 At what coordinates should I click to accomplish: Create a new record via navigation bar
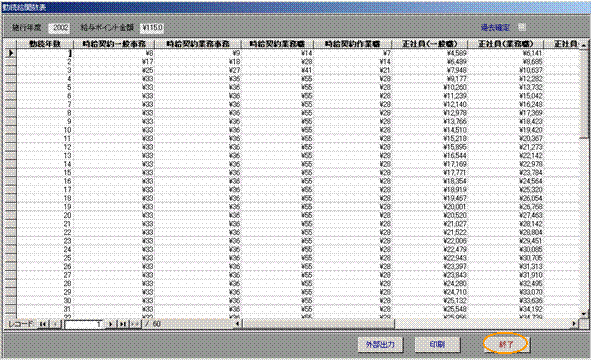pyautogui.click(x=135, y=324)
